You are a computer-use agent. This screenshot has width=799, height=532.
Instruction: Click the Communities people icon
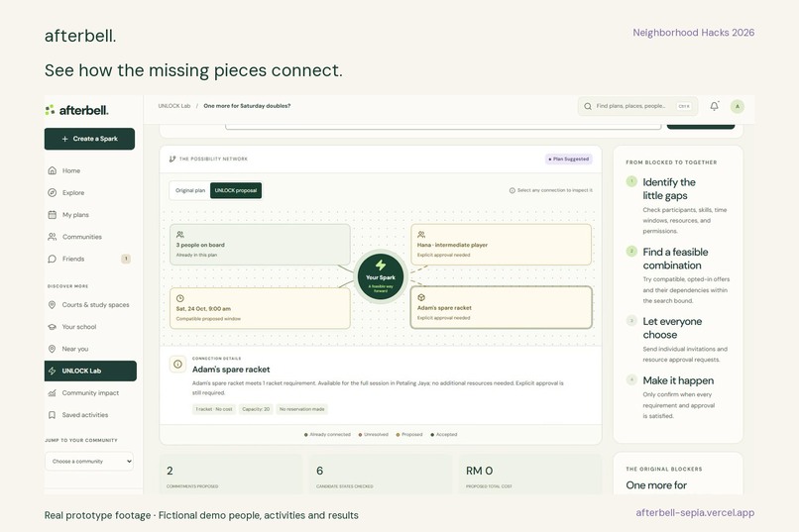52,237
